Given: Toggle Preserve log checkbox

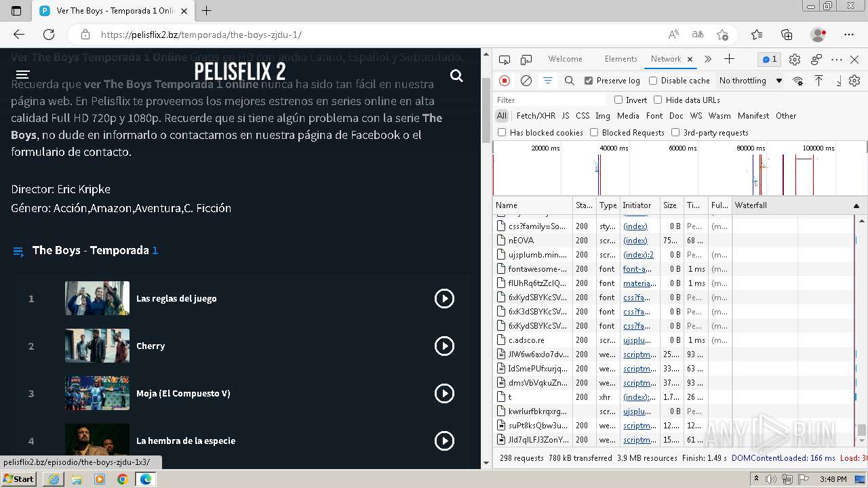Looking at the screenshot, I should pos(589,81).
